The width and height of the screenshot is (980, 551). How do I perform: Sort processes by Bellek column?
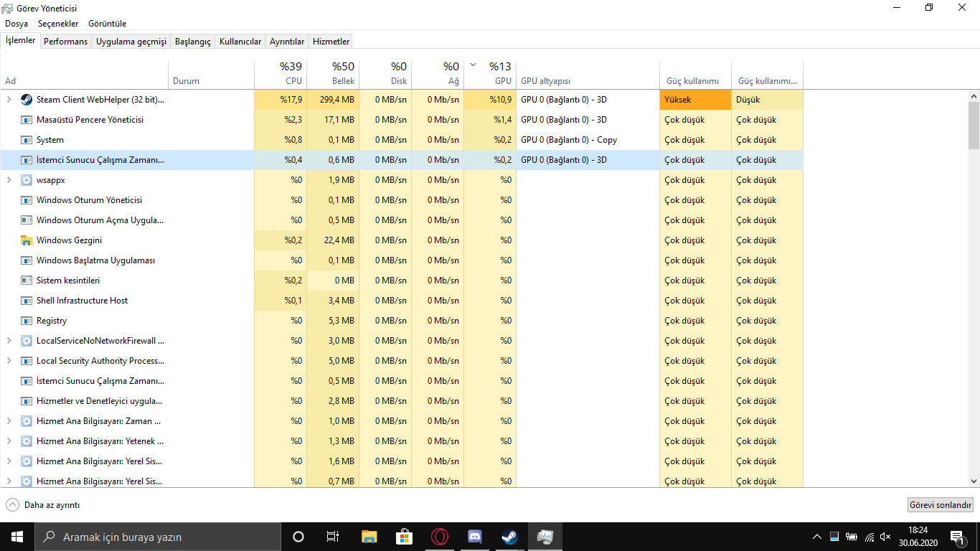click(x=333, y=73)
